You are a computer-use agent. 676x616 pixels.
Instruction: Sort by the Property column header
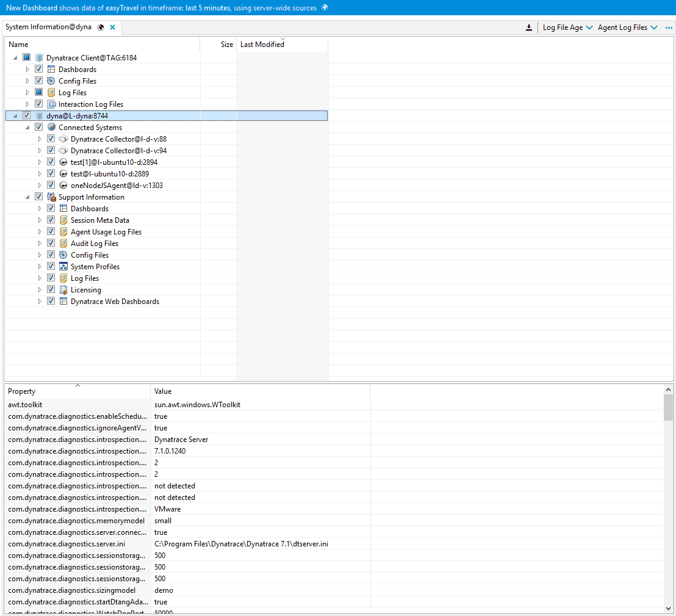coord(77,391)
